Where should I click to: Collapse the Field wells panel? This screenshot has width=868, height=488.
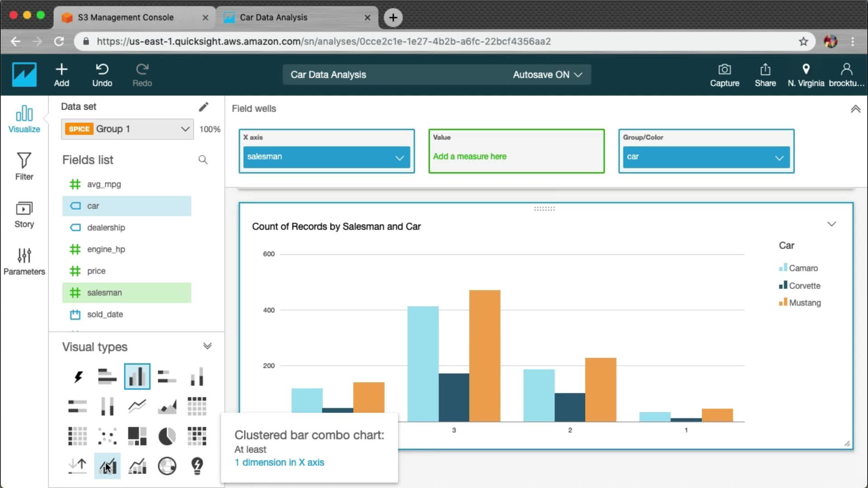[855, 109]
